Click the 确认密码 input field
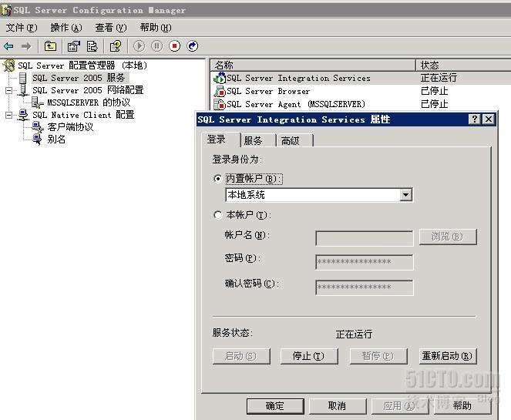Viewport: 511px width, 420px height. coord(365,287)
